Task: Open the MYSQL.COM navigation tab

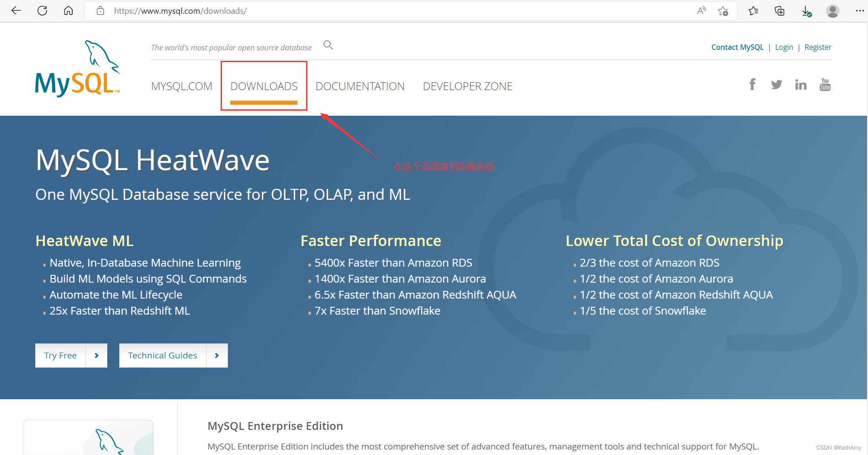Action: [x=182, y=86]
